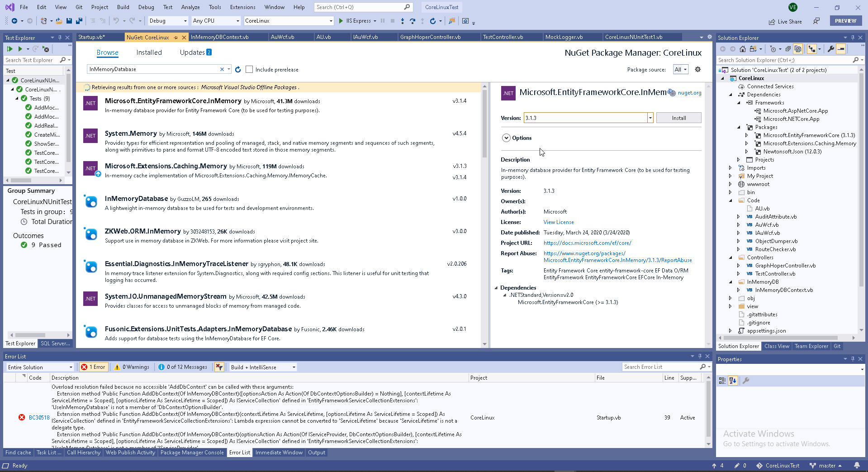Click the Step Into debug icon
Image resolution: width=868 pixels, height=472 pixels.
click(403, 21)
